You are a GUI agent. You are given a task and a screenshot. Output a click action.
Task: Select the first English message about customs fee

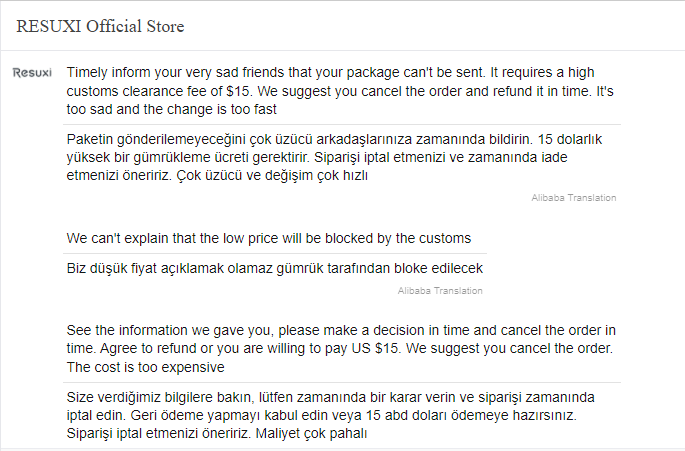click(x=340, y=90)
